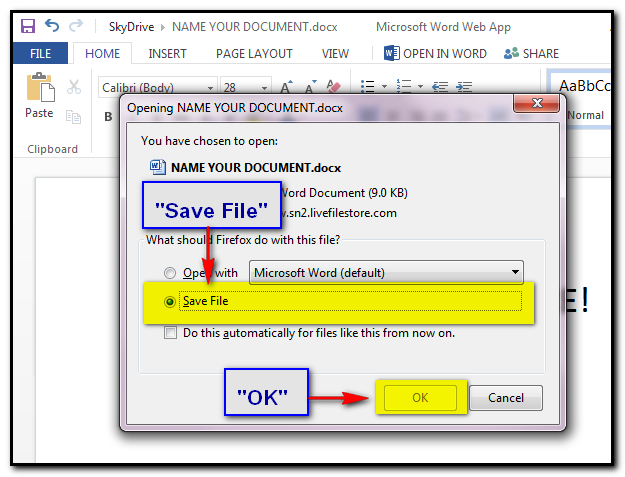Click the Paste label button
Viewport: 625px width, 477px height.
[39, 113]
